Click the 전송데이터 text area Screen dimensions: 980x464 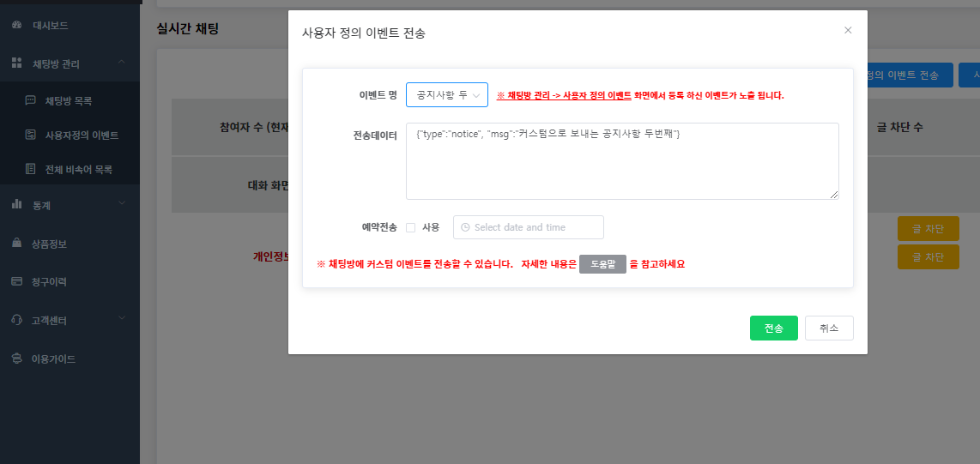click(x=621, y=161)
